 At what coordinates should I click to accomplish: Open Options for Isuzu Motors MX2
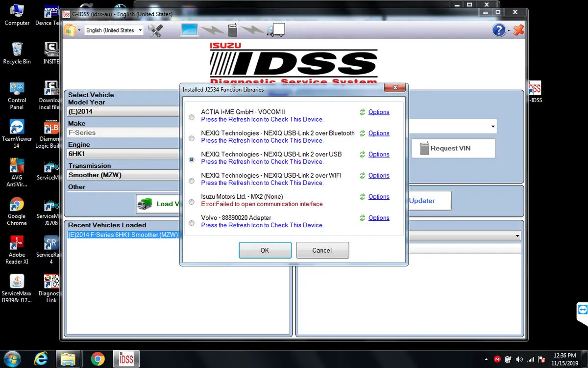point(379,196)
